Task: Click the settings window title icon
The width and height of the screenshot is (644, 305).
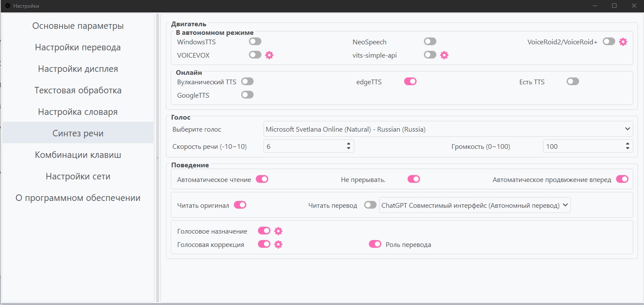Action: (7, 6)
